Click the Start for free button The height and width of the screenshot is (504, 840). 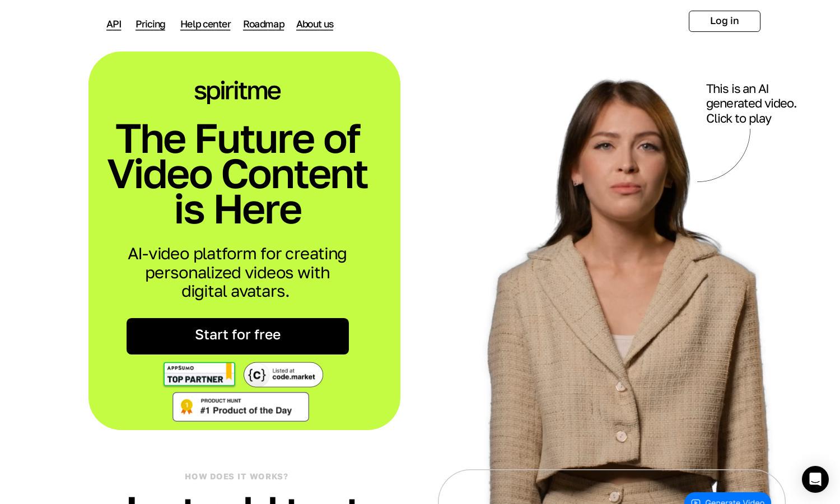click(237, 336)
